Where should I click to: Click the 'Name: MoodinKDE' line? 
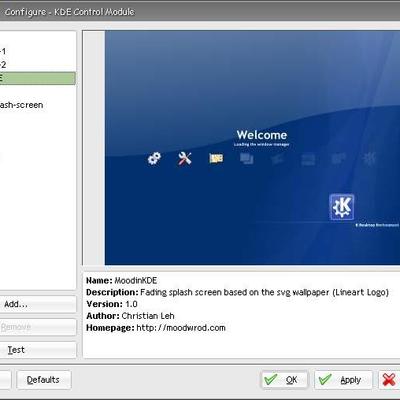pos(121,280)
